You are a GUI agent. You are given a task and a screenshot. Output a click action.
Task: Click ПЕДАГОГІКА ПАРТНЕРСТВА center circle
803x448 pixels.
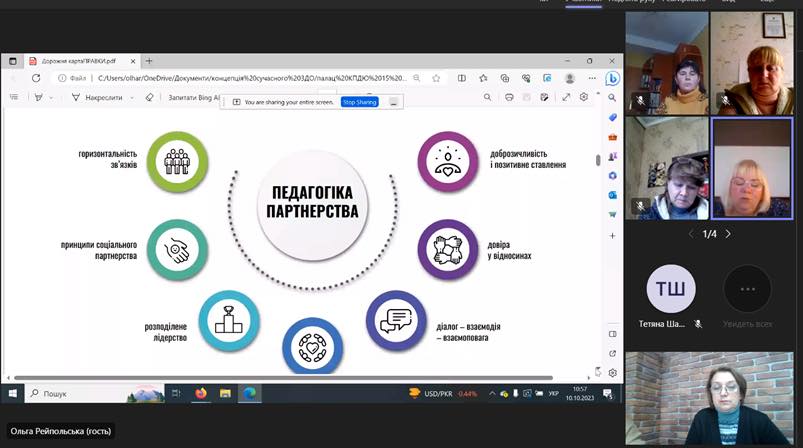point(312,206)
